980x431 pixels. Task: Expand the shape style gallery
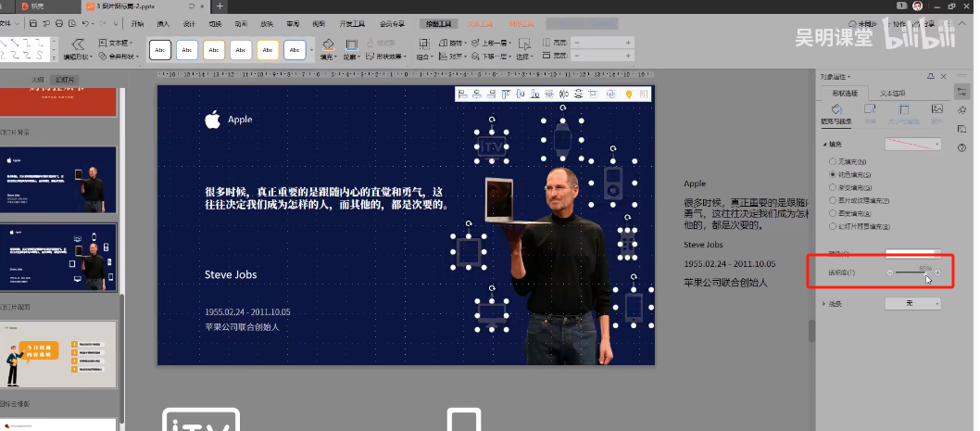pos(311,50)
